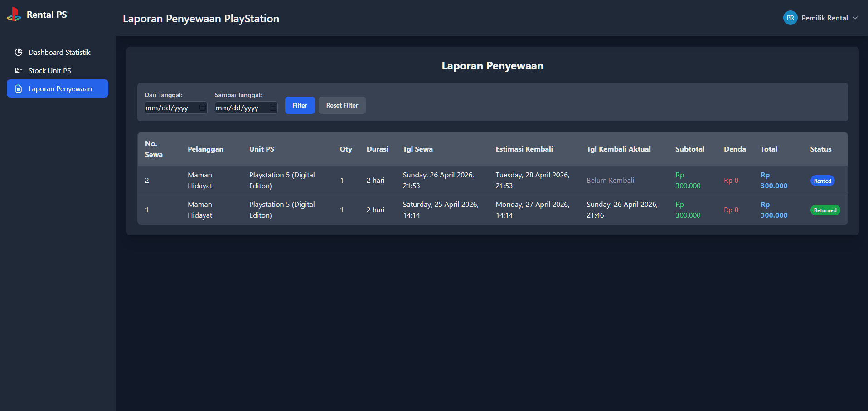Click the Stock Unit PS icon
This screenshot has height=411, width=868.
pyautogui.click(x=19, y=70)
